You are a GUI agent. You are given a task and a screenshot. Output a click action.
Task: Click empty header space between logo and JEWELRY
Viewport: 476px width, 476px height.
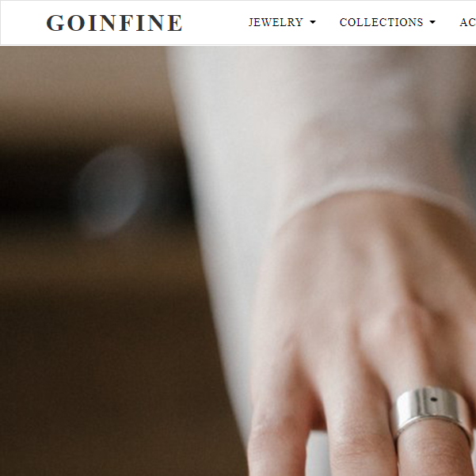[215, 23]
